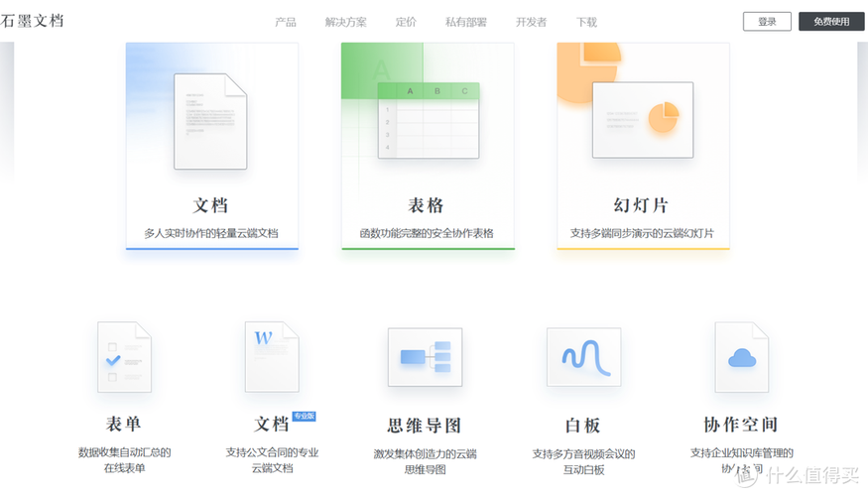Select text 支持多方音视频会议的 互动白板
Image resolution: width=868 pixels, height=496 pixels.
coord(583,461)
